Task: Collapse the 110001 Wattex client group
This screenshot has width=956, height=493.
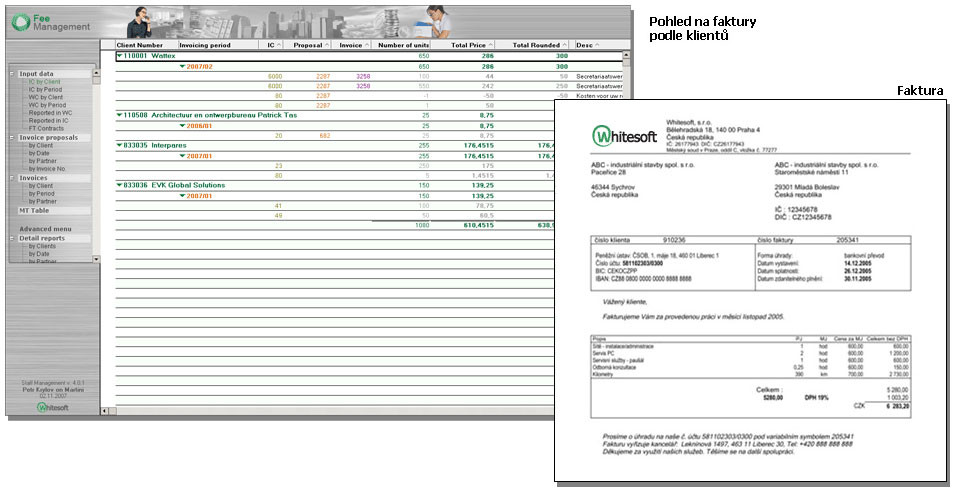Action: [119, 57]
